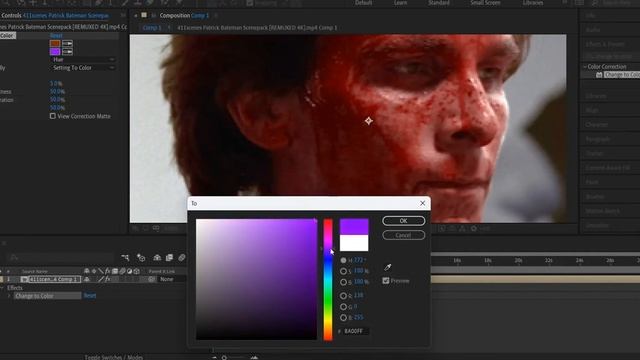Pick the eyedropper in the color dialog
The image size is (640, 360).
coord(387,267)
